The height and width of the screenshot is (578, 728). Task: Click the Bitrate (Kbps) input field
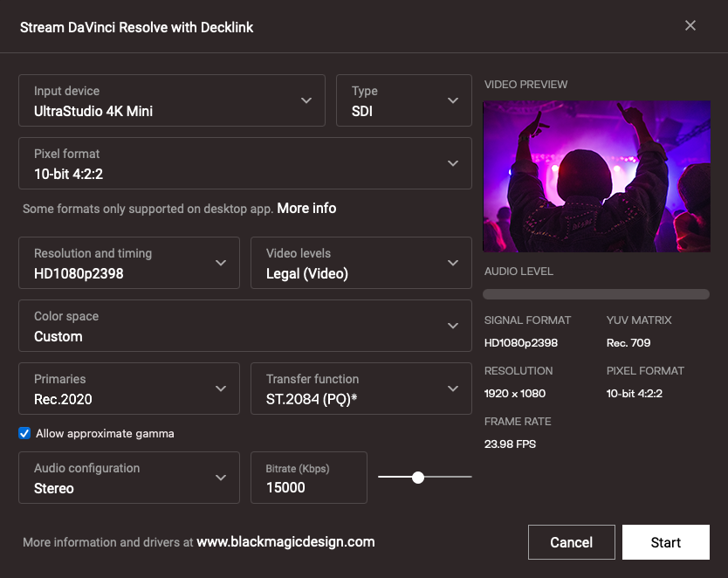click(308, 487)
